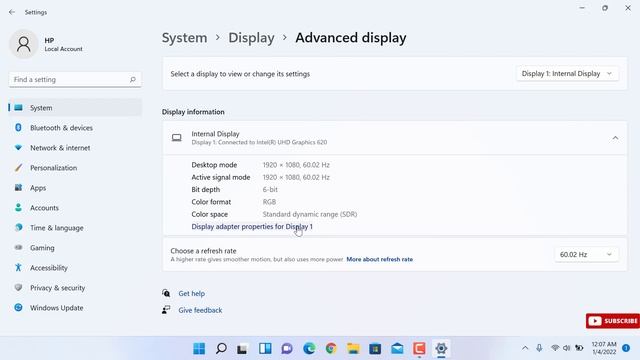Click the Gaming controller icon
Screen dimensions: 640x360
point(18,247)
